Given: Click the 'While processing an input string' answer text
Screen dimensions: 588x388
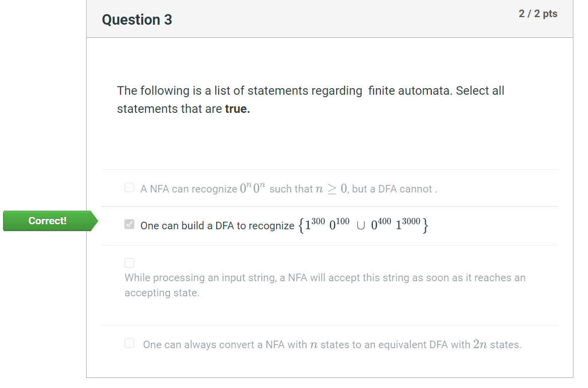Looking at the screenshot, I should click(325, 285).
